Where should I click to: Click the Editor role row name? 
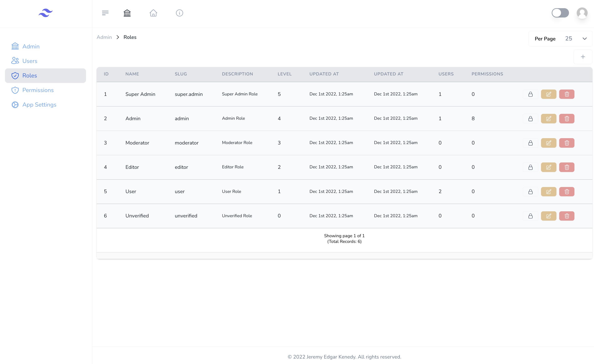pyautogui.click(x=132, y=167)
